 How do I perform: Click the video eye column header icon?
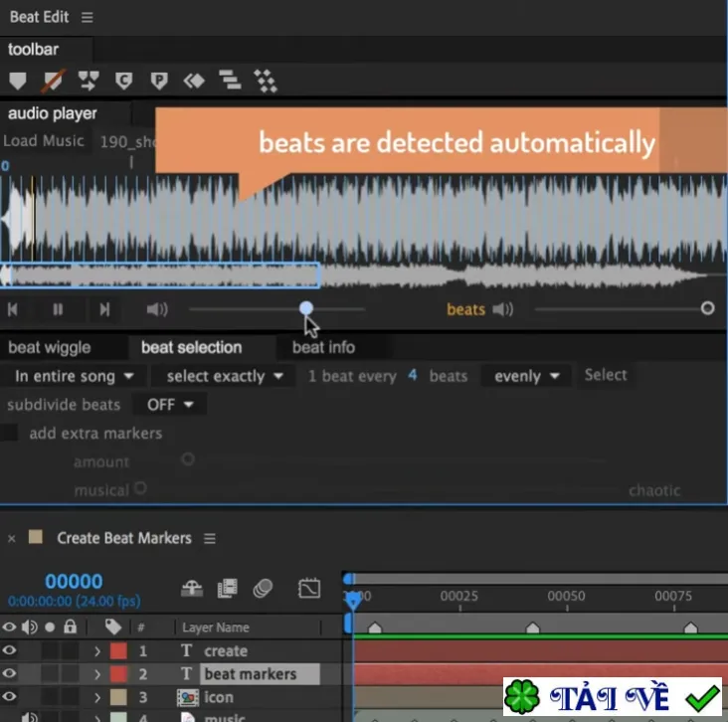tap(9, 628)
